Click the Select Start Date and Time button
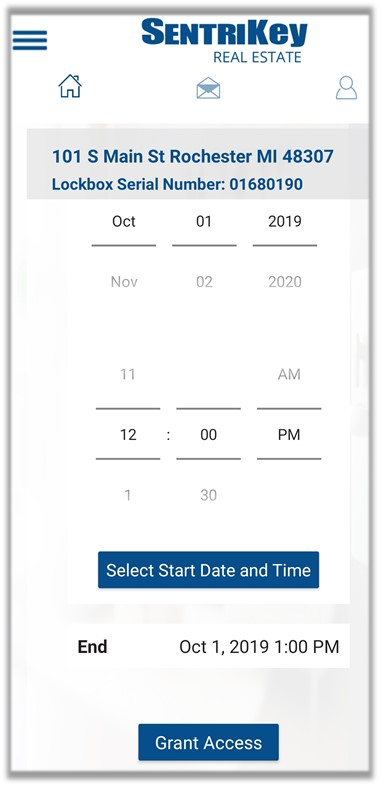 click(209, 570)
